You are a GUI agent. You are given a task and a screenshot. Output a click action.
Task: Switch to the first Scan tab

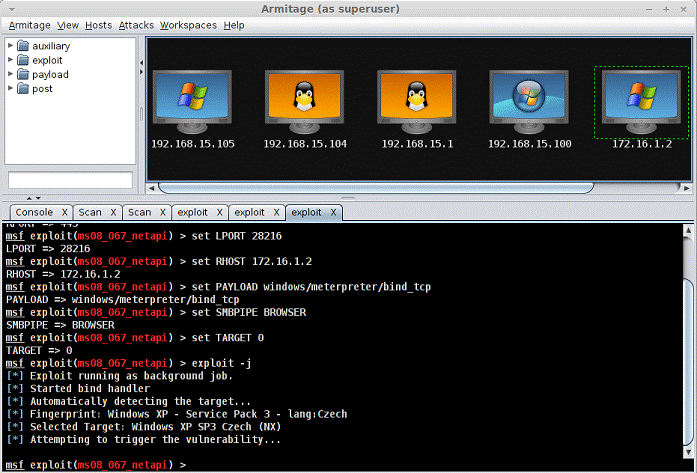(x=90, y=212)
